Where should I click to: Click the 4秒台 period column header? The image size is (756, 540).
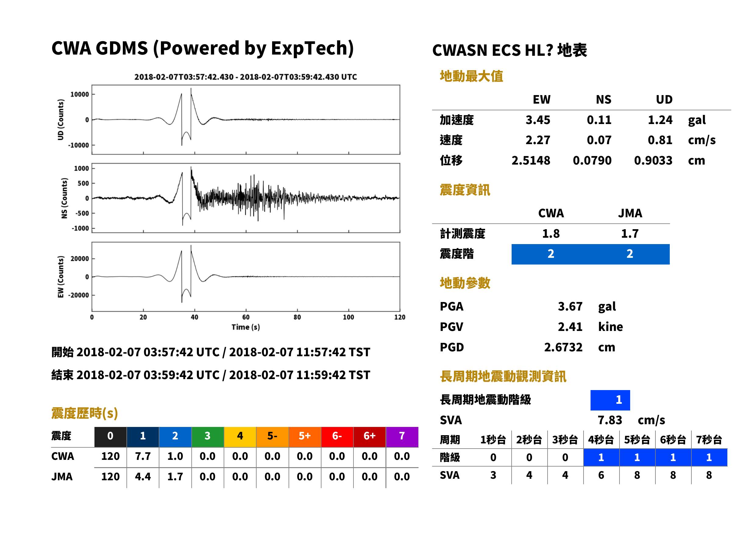(x=601, y=440)
